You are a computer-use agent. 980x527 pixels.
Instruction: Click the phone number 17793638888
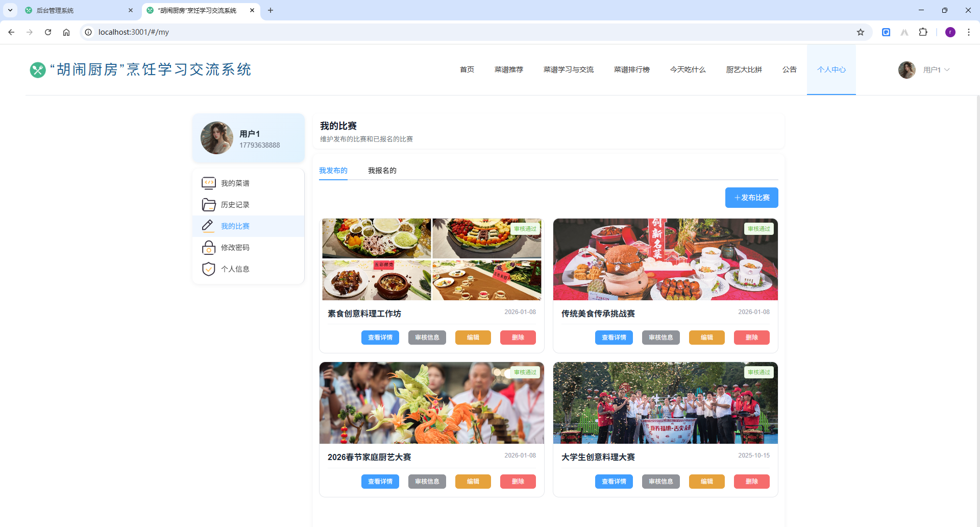(x=260, y=145)
